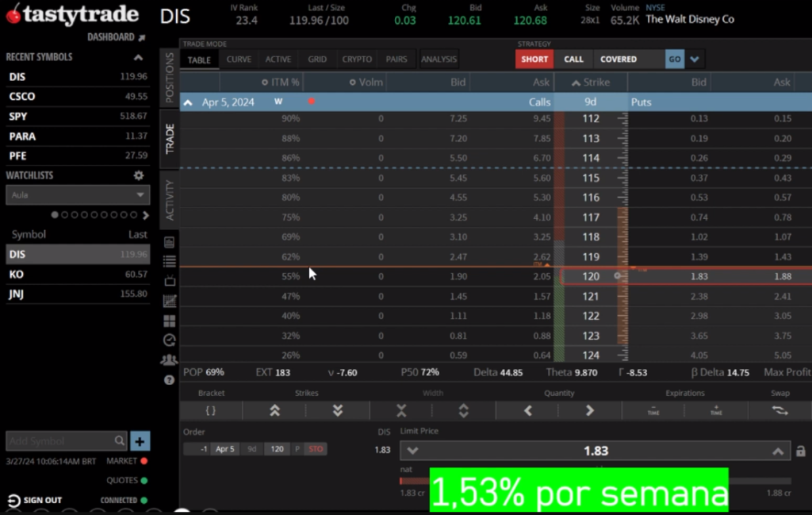
Task: Click the Bracket order braces icon
Action: (x=210, y=410)
